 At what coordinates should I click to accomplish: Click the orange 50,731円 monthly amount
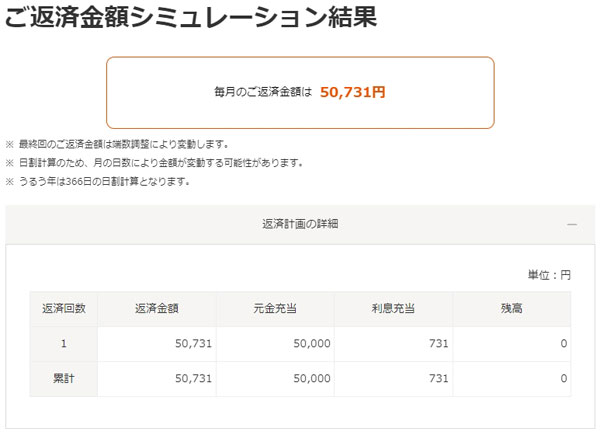pos(353,92)
